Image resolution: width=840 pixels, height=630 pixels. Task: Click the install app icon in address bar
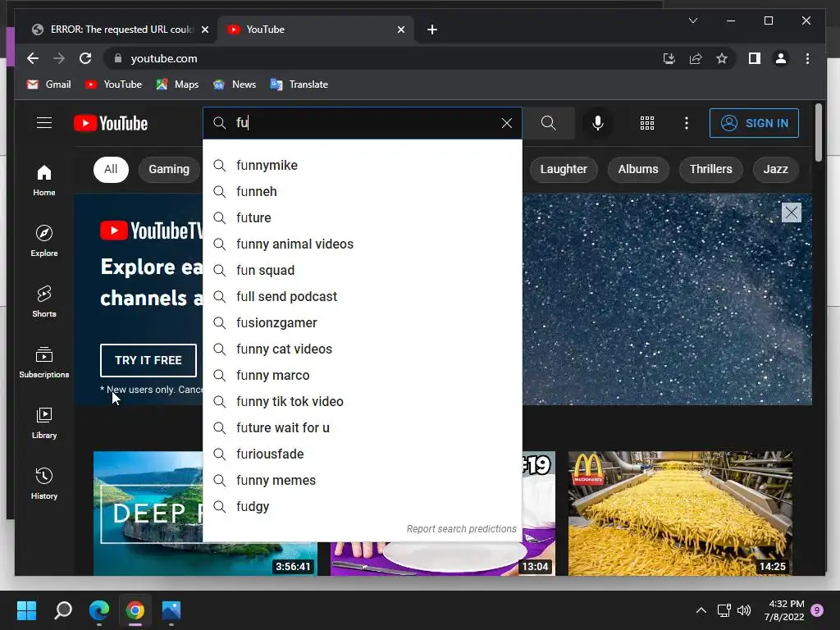(669, 58)
